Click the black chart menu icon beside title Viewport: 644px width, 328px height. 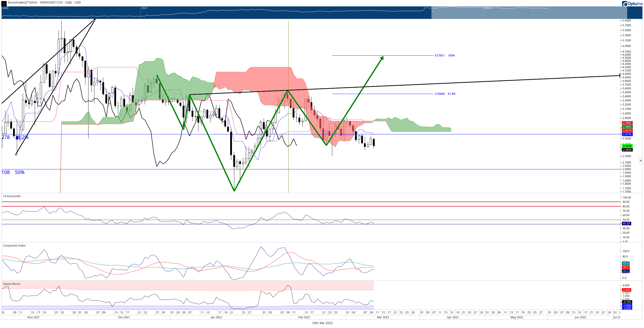click(4, 4)
